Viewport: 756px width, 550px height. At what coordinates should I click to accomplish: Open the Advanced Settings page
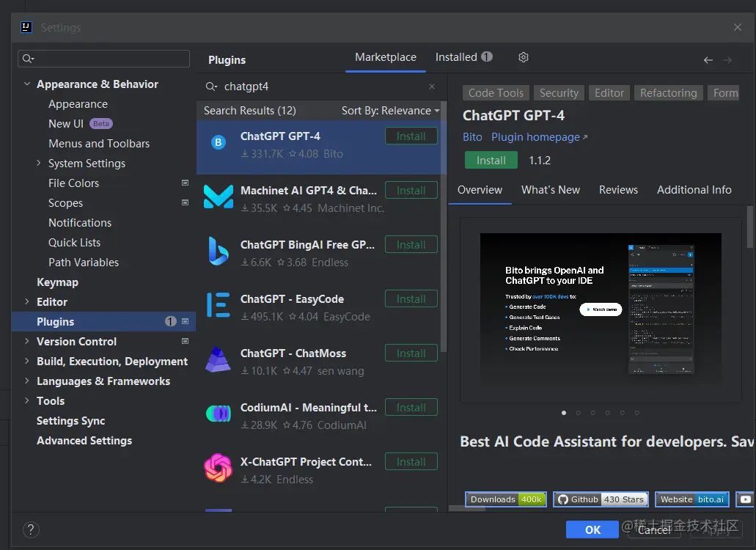(84, 441)
